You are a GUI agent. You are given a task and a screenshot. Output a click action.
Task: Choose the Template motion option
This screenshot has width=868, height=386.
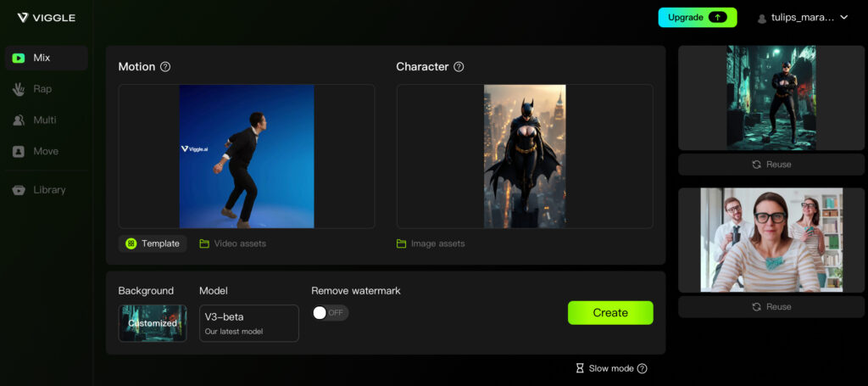pyautogui.click(x=153, y=243)
